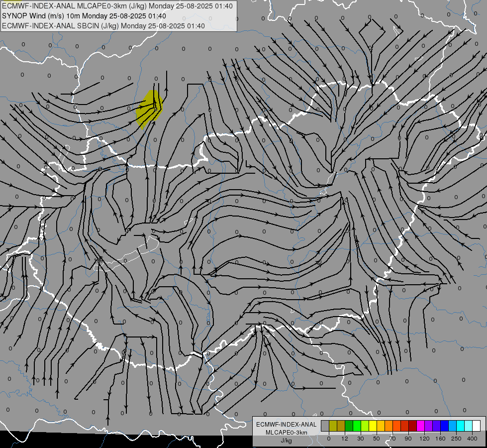Click the legend tick label 12

[x=345, y=439]
